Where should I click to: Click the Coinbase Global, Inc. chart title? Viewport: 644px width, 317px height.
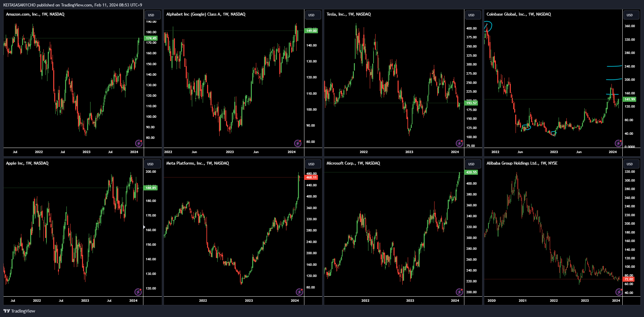(x=519, y=14)
